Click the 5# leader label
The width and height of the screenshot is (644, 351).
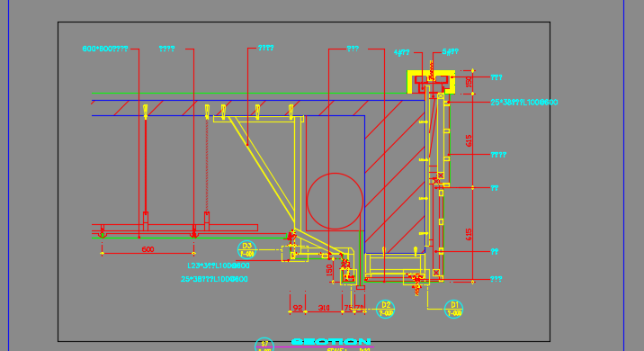[450, 52]
